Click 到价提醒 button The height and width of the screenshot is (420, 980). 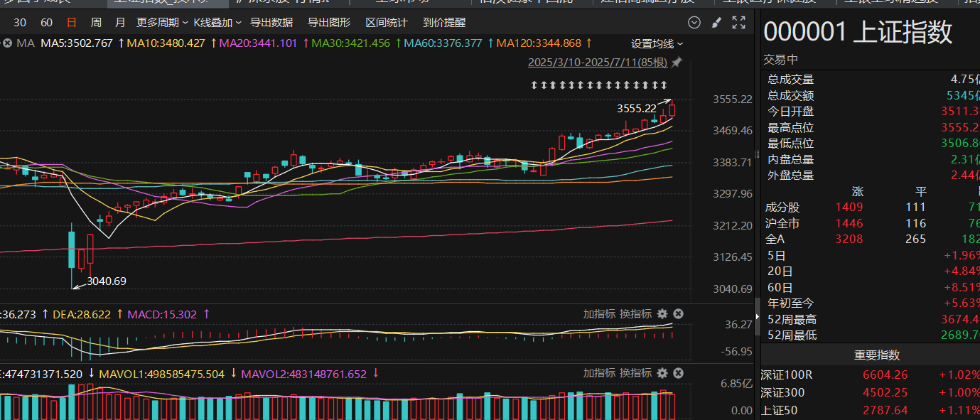point(444,22)
